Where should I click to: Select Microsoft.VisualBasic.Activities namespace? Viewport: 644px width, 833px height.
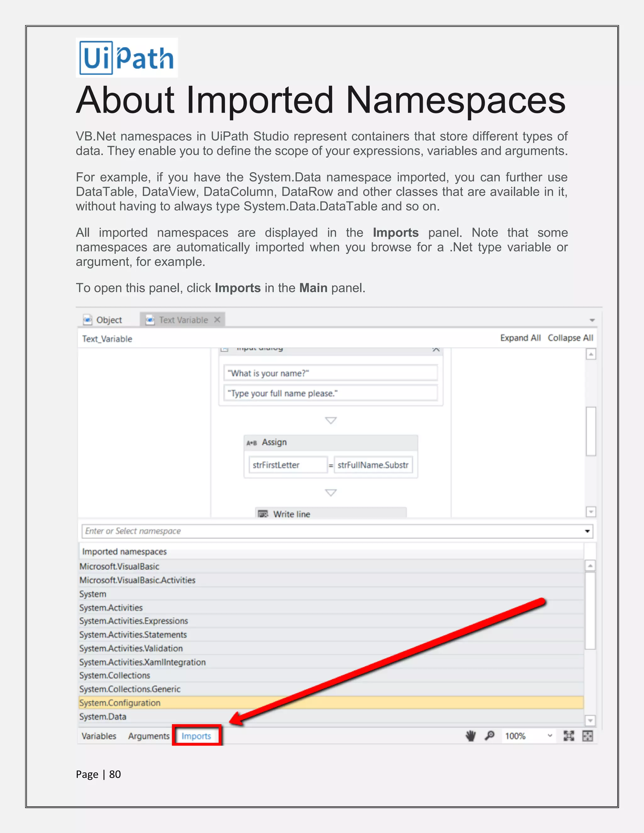coord(331,580)
